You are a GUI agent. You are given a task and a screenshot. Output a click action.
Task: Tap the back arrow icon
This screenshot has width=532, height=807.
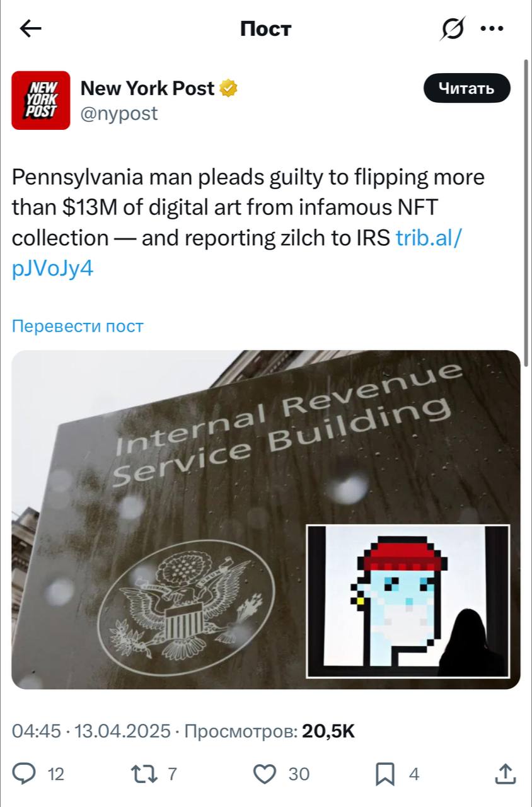pos(30,28)
